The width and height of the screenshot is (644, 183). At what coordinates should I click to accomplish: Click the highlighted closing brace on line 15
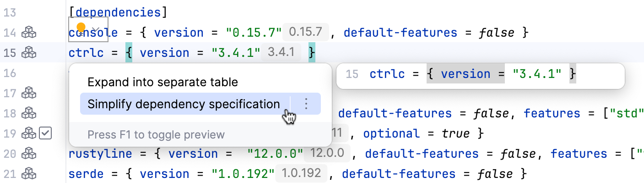[312, 53]
